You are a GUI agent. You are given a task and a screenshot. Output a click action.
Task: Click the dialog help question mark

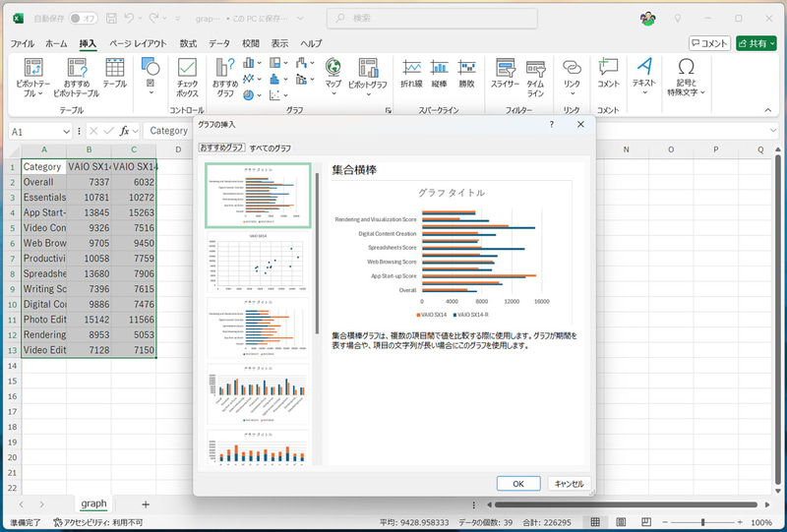tap(552, 124)
